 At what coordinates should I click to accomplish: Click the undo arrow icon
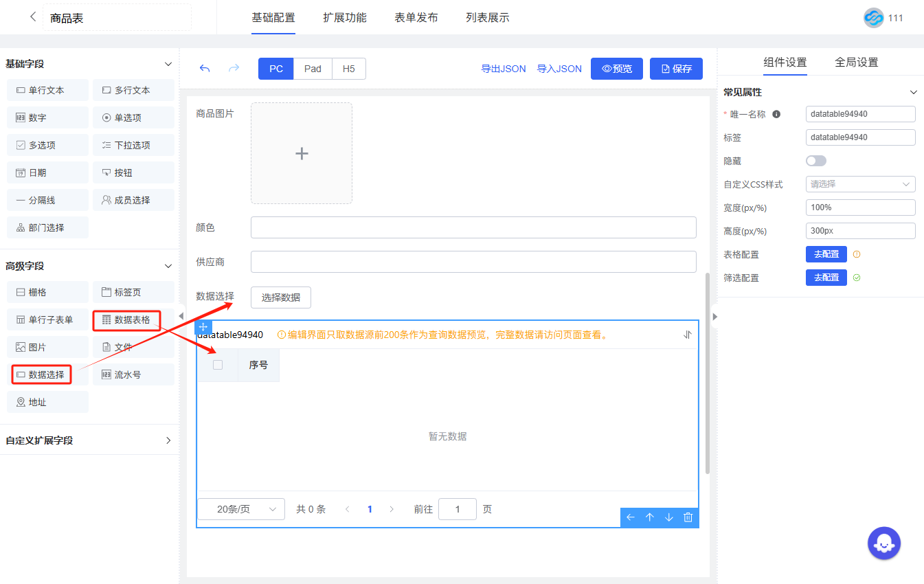(x=204, y=69)
